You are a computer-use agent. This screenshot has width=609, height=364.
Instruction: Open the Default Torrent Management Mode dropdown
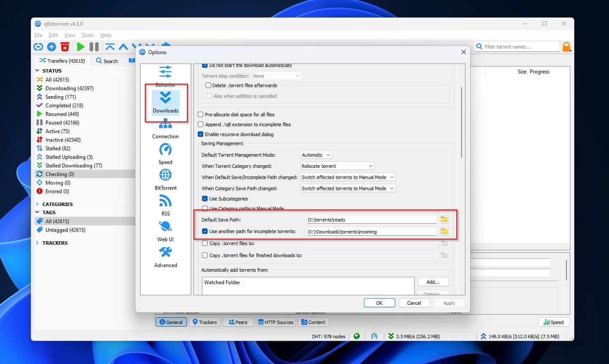(316, 155)
